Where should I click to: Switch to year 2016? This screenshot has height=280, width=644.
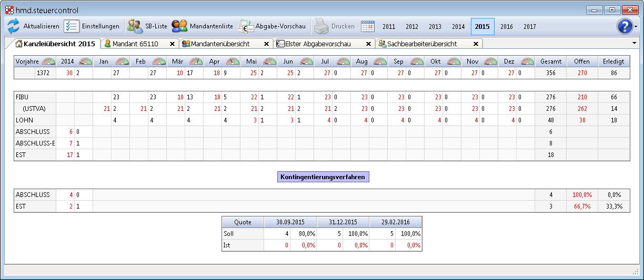point(506,27)
